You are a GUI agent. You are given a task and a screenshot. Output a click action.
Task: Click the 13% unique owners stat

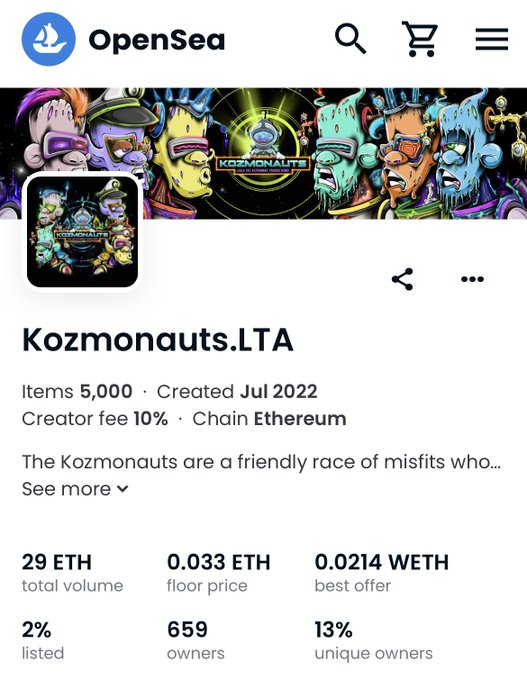click(x=373, y=640)
